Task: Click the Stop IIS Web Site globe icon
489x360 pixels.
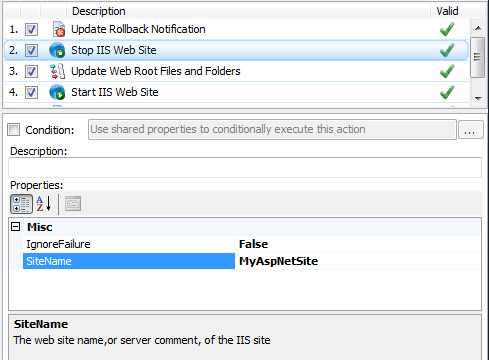Action: coord(57,50)
